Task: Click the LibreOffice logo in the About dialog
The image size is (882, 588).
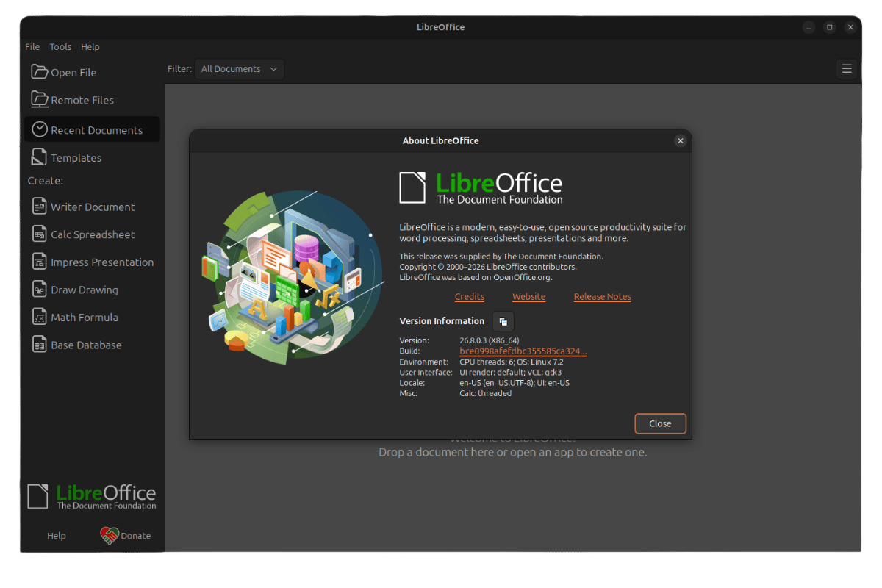Action: [481, 187]
